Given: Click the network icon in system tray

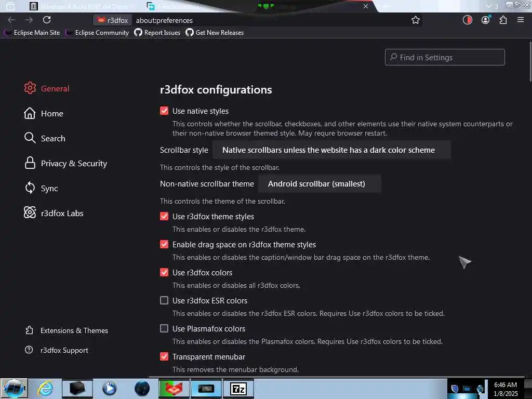Looking at the screenshot, I should coord(467,389).
